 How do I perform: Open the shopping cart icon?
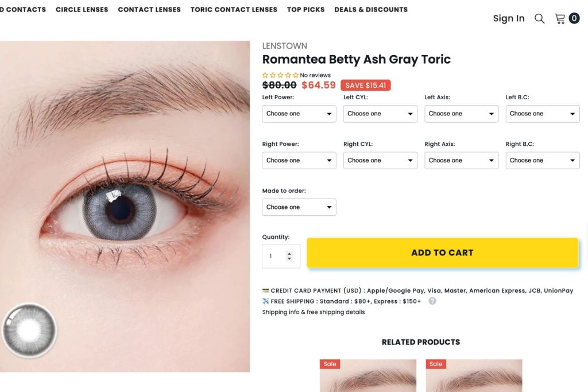pyautogui.click(x=561, y=18)
